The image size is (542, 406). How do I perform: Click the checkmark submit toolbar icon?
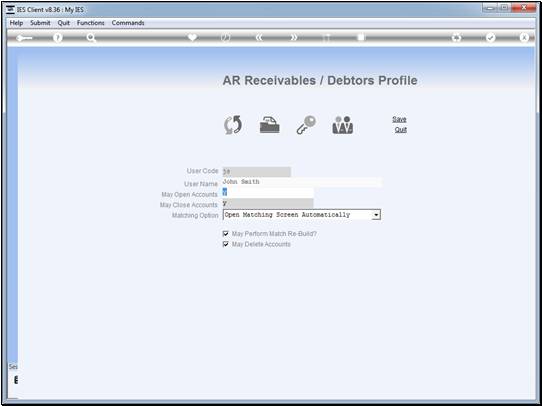point(490,37)
